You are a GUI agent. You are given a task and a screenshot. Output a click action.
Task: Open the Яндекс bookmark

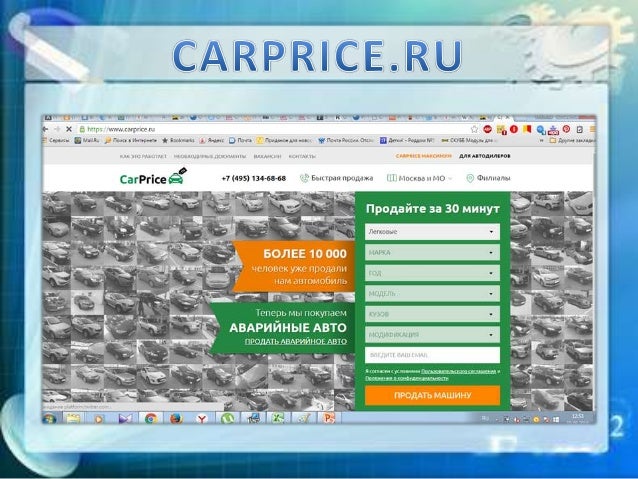[x=212, y=140]
